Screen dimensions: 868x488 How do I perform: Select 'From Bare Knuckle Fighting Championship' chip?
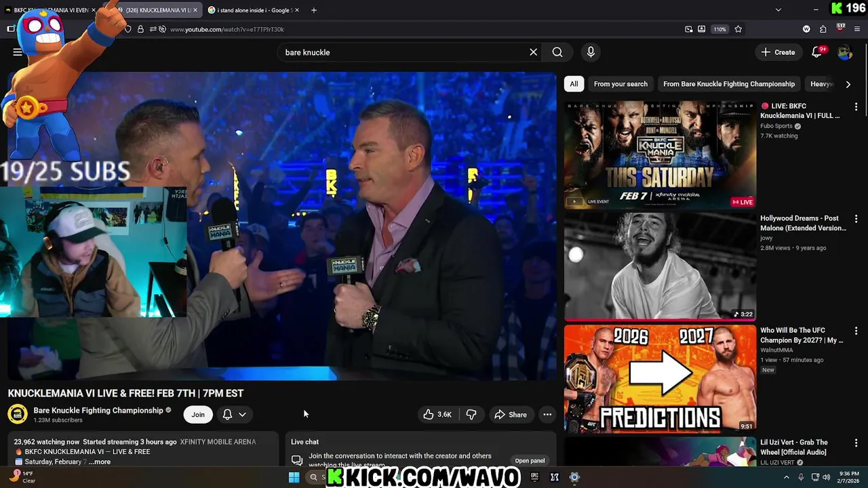(x=729, y=84)
